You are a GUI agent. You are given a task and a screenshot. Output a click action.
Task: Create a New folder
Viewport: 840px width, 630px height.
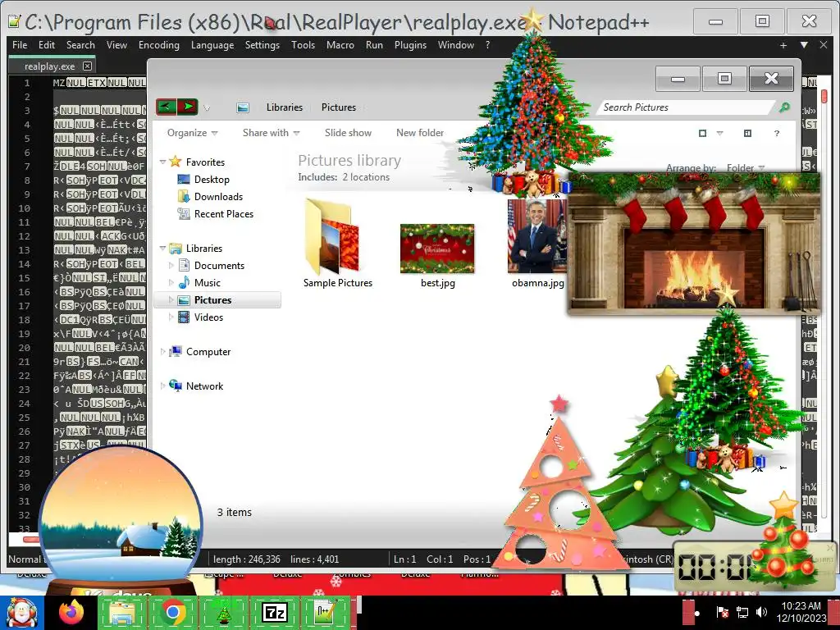(420, 133)
